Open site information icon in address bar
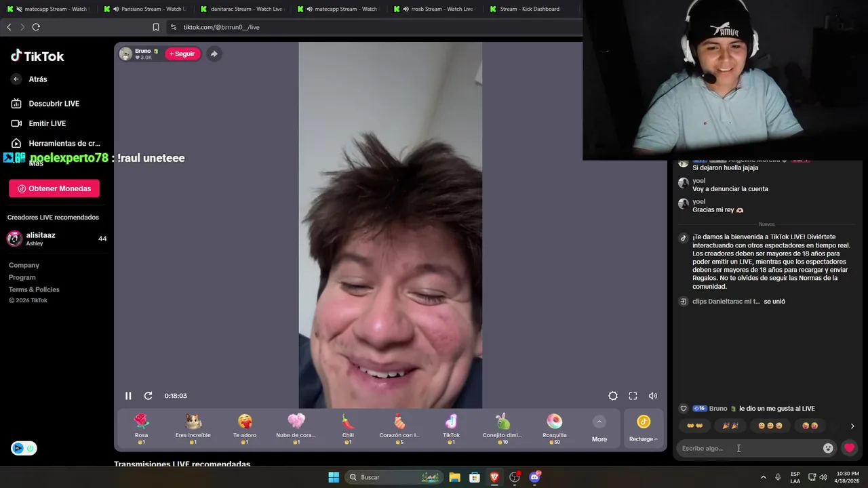868x488 pixels. click(x=174, y=27)
